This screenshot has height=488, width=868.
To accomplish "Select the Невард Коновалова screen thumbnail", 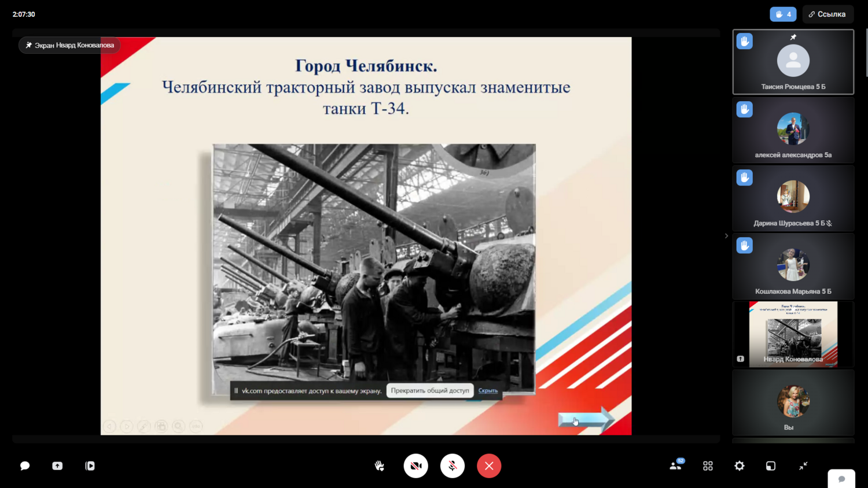I will (x=793, y=334).
